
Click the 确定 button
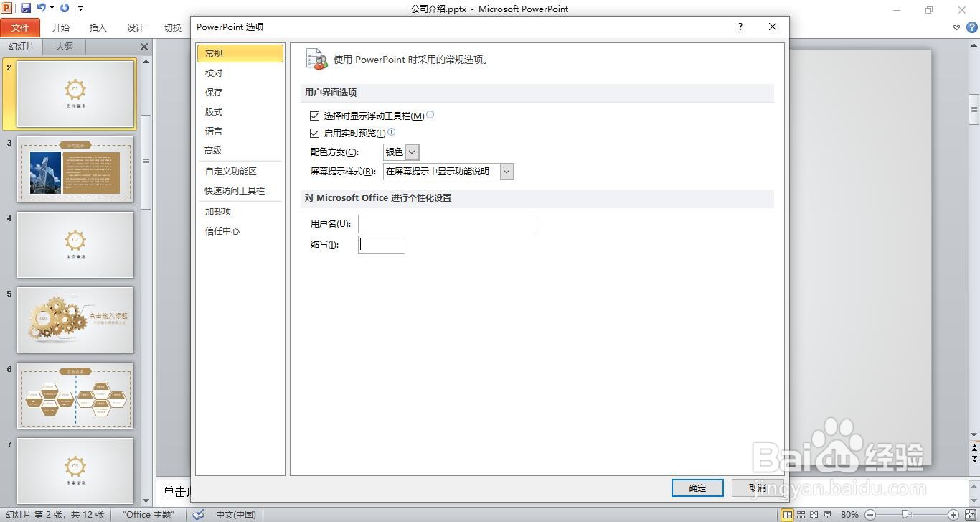(x=697, y=488)
